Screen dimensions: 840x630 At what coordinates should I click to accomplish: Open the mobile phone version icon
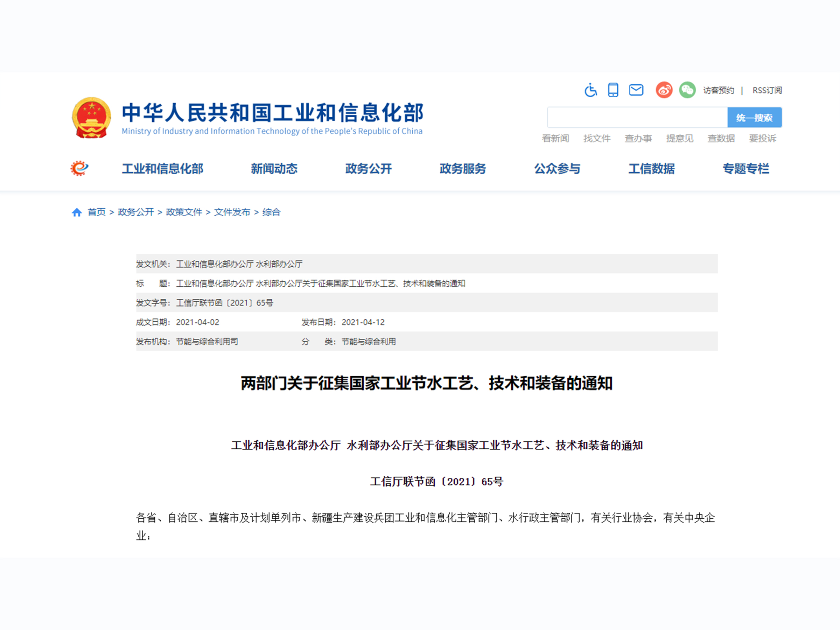tap(613, 90)
